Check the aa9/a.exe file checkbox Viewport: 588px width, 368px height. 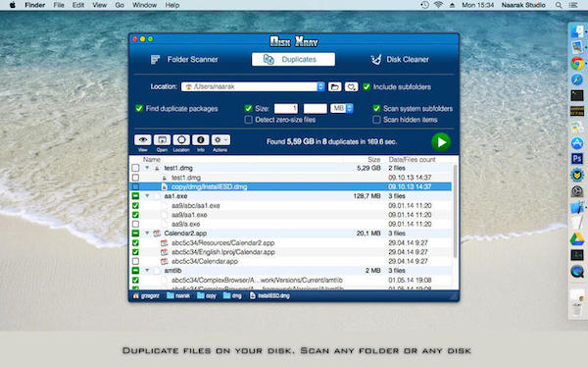point(136,224)
